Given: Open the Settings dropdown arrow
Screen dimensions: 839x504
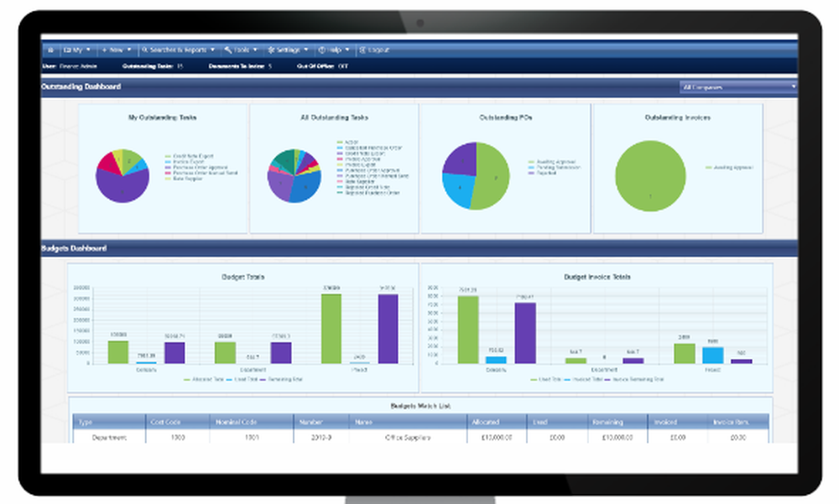Looking at the screenshot, I should point(307,49).
